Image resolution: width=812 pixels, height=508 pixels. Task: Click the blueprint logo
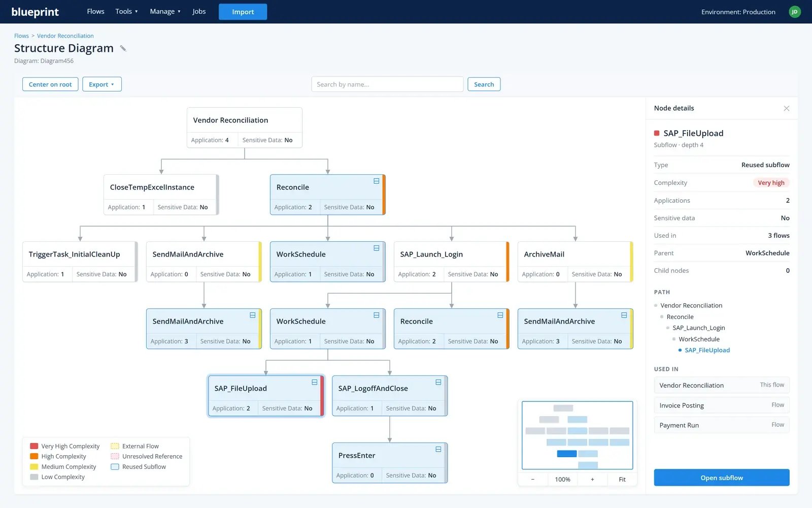(35, 12)
